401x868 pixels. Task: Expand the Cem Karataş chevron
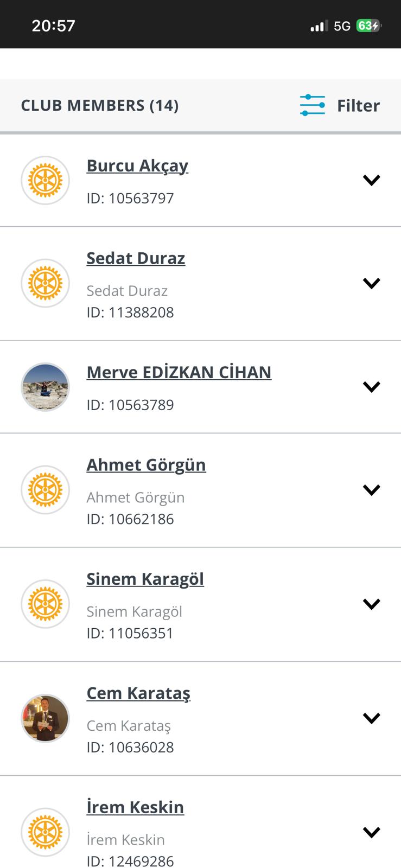point(371,718)
